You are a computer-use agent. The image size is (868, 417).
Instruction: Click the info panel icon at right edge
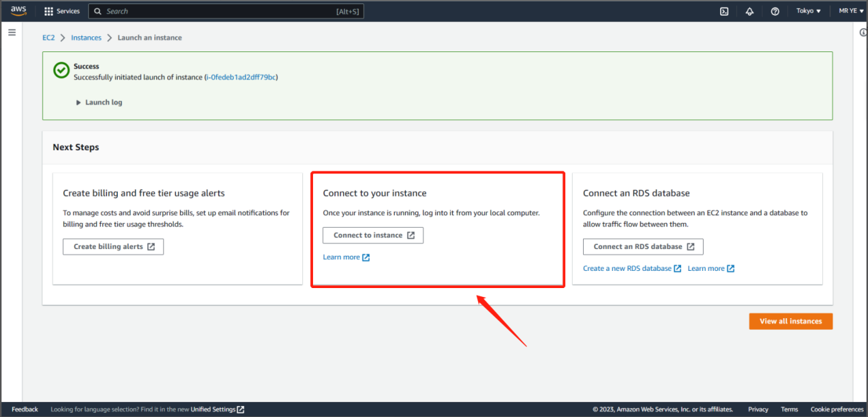(x=863, y=33)
